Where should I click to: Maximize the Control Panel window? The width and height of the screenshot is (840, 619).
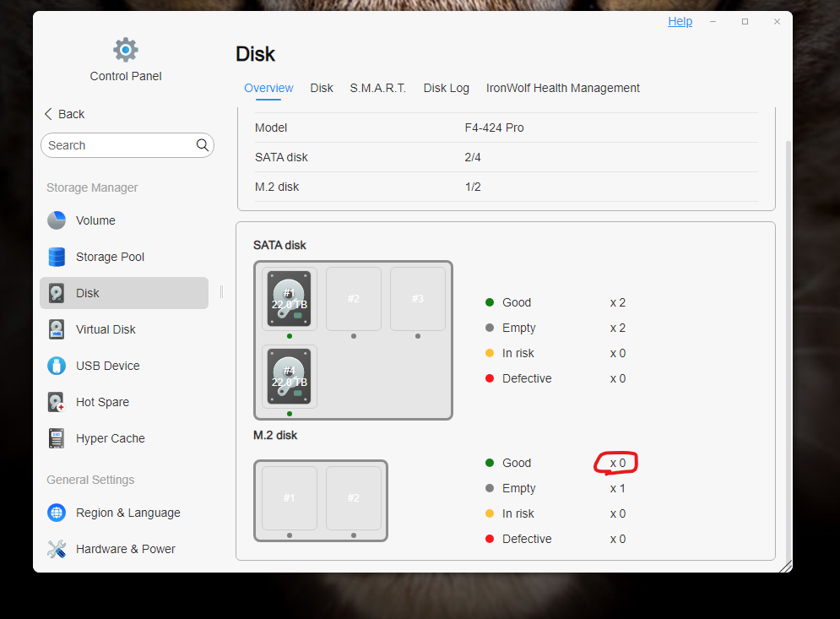point(745,21)
